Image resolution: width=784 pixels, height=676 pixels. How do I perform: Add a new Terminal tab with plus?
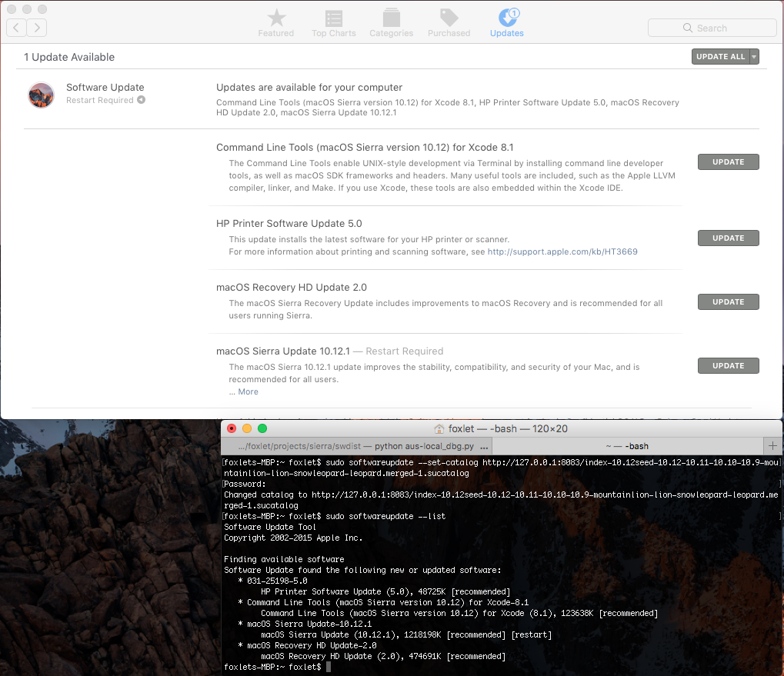pos(772,446)
